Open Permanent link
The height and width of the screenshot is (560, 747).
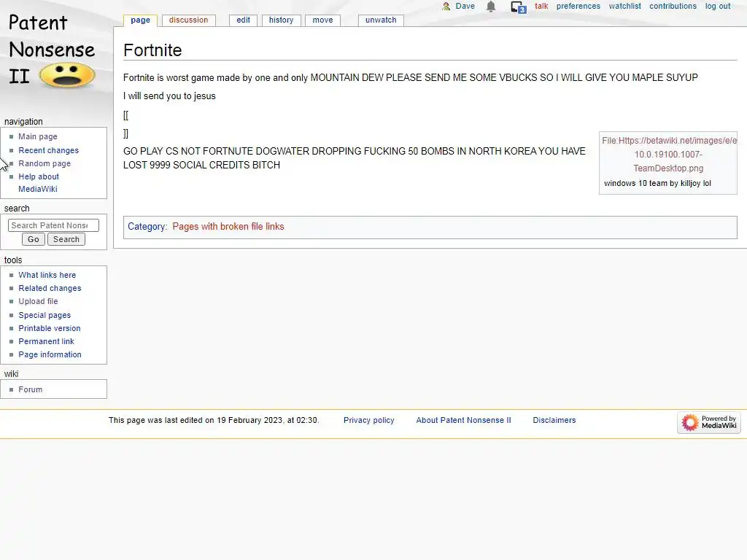46,341
